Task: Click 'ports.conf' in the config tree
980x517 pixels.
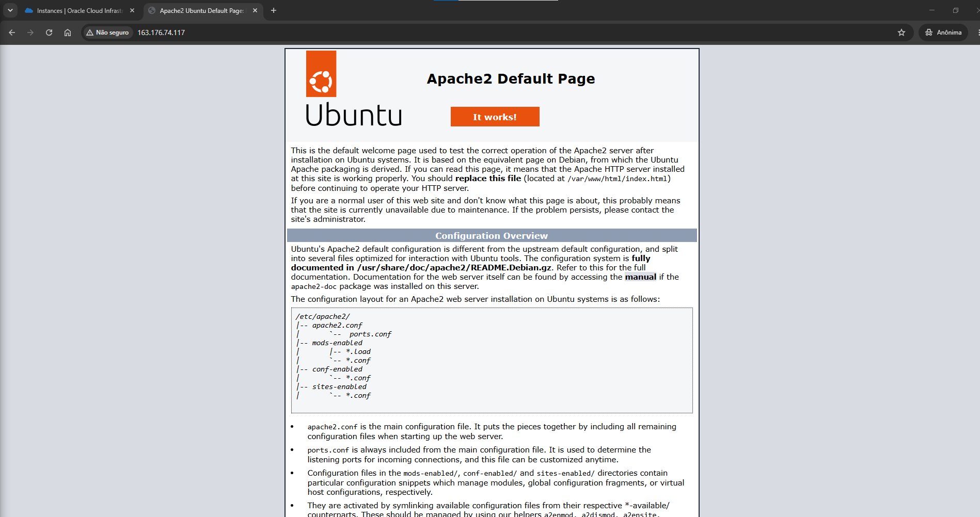Action: pos(370,334)
